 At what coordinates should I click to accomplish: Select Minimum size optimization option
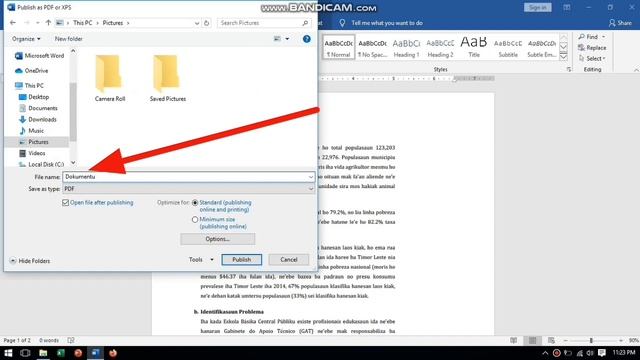[195, 220]
